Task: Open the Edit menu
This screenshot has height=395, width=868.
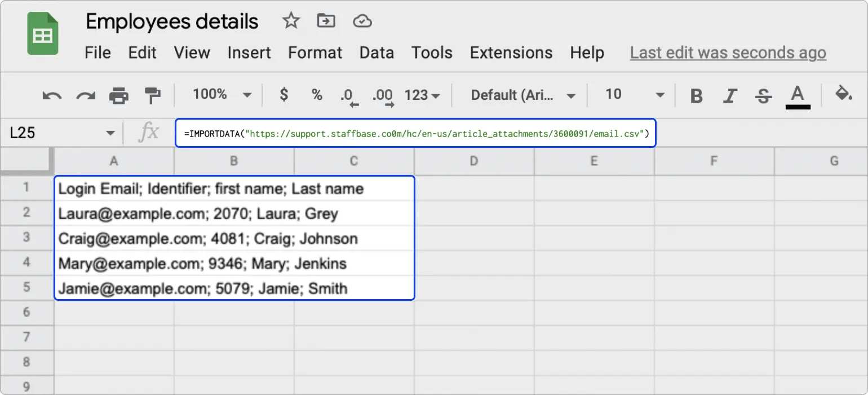Action: [142, 53]
